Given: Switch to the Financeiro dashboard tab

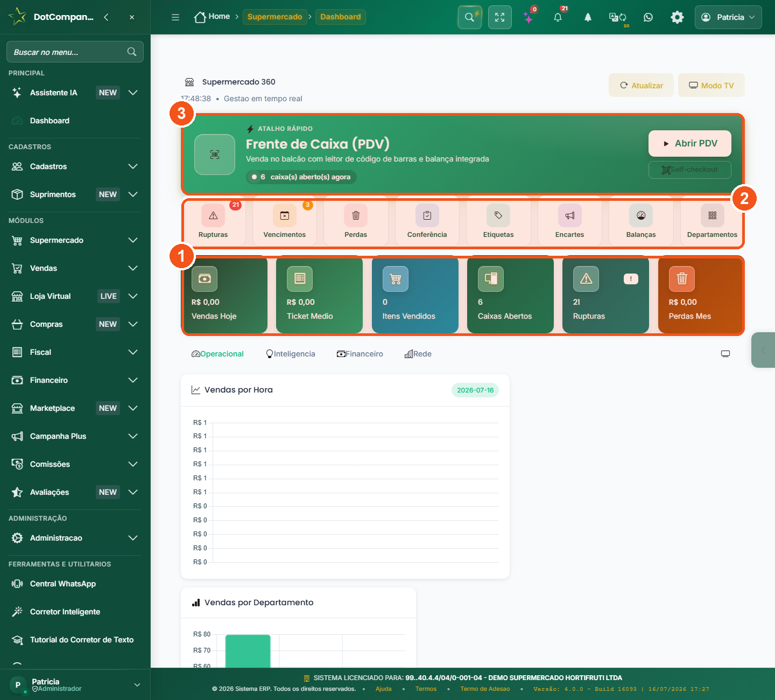Looking at the screenshot, I should pos(360,354).
